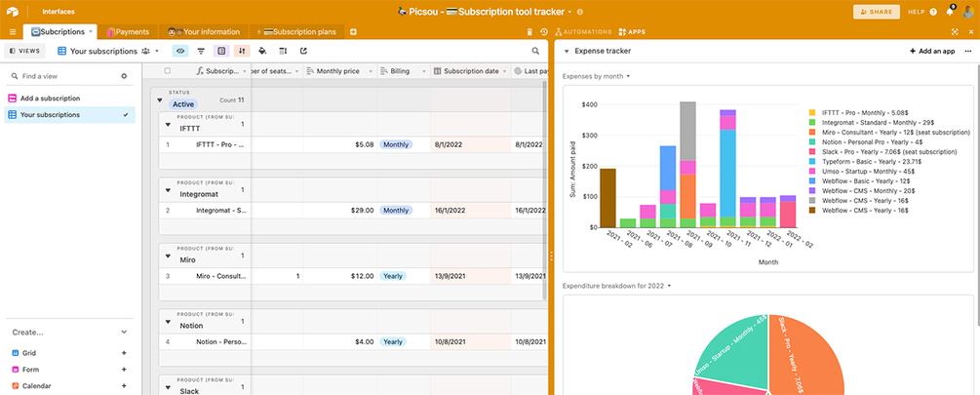
Task: Click the Airtable home logo
Action: pyautogui.click(x=13, y=12)
